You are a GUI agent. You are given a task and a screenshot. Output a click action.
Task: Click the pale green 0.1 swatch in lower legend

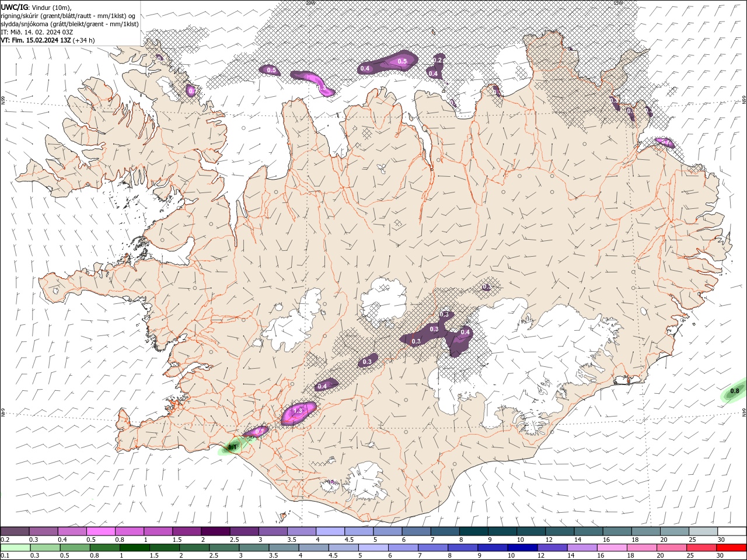[15, 548]
